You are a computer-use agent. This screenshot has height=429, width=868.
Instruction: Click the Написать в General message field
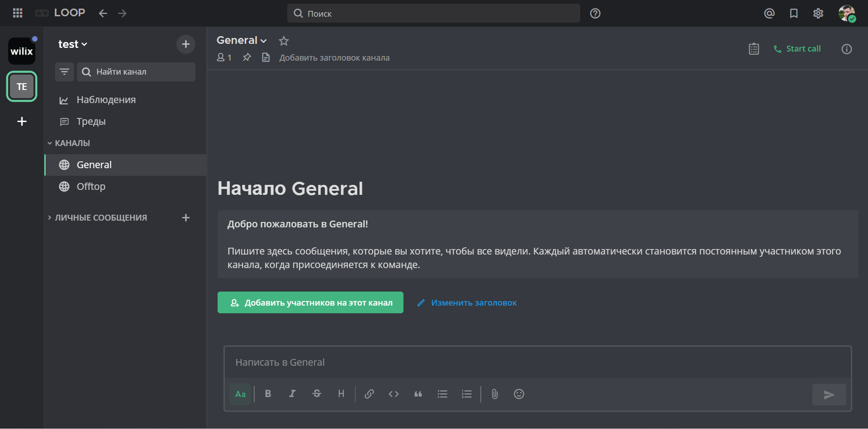tap(537, 362)
